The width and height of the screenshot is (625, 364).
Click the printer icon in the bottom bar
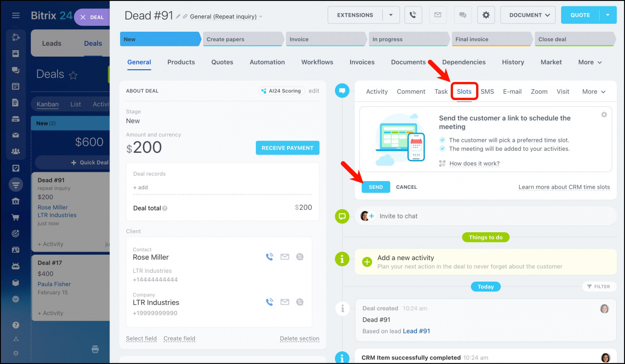point(95,349)
